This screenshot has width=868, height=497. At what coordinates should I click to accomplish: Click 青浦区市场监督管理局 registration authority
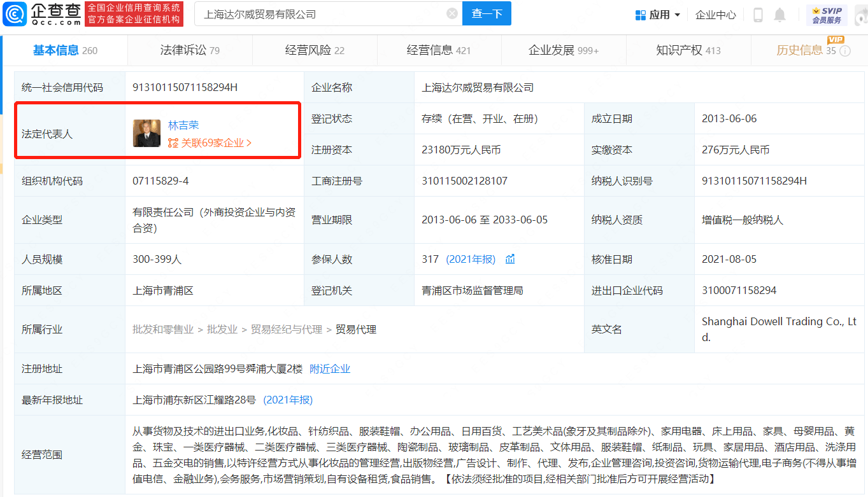point(473,290)
